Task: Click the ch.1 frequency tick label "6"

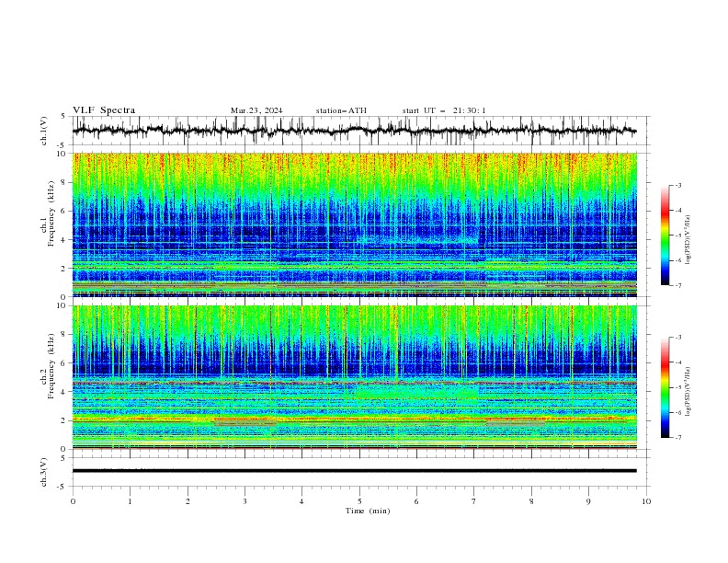Action: pyautogui.click(x=65, y=211)
